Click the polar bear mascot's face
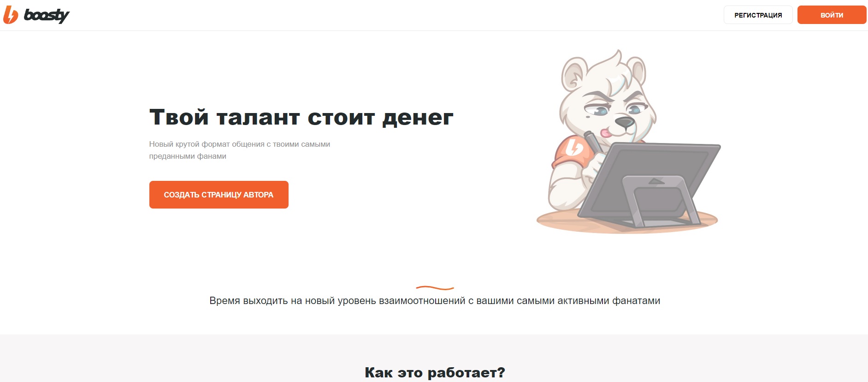 pos(608,108)
